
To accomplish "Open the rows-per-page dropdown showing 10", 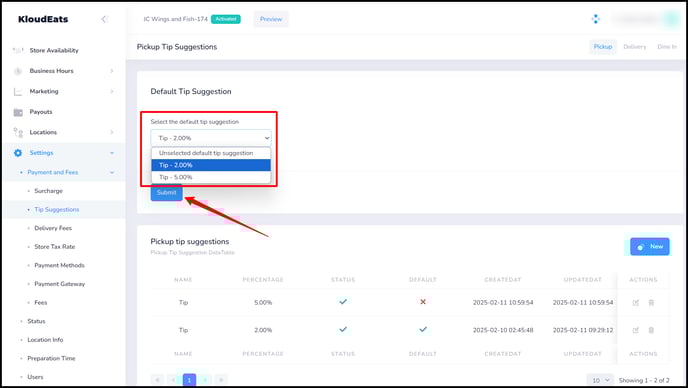I will (x=600, y=380).
